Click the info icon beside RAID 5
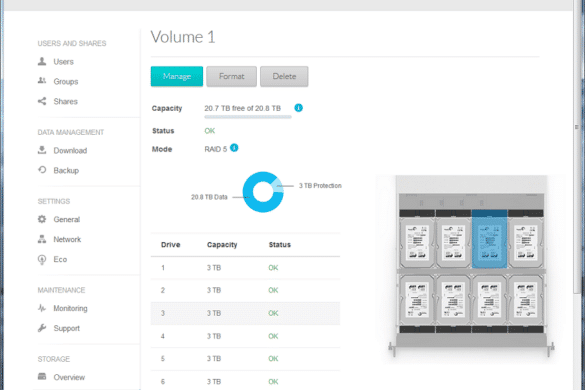This screenshot has height=390, width=585. [x=234, y=148]
